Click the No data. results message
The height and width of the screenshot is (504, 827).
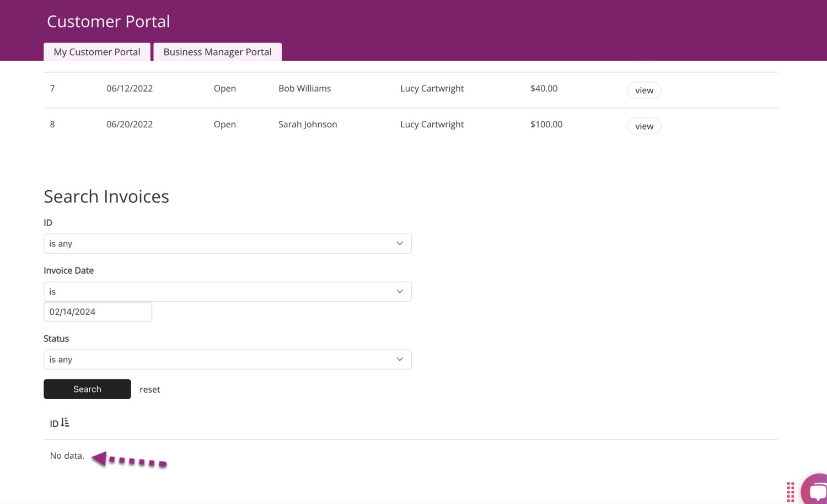pos(67,456)
